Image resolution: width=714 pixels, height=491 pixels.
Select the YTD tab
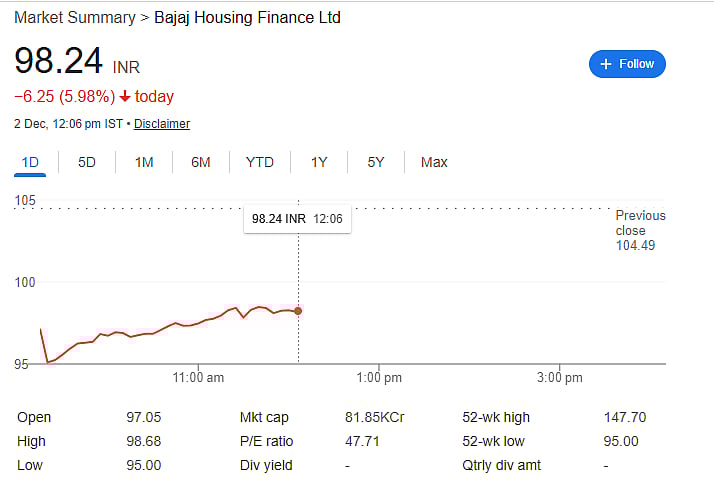coord(260,162)
